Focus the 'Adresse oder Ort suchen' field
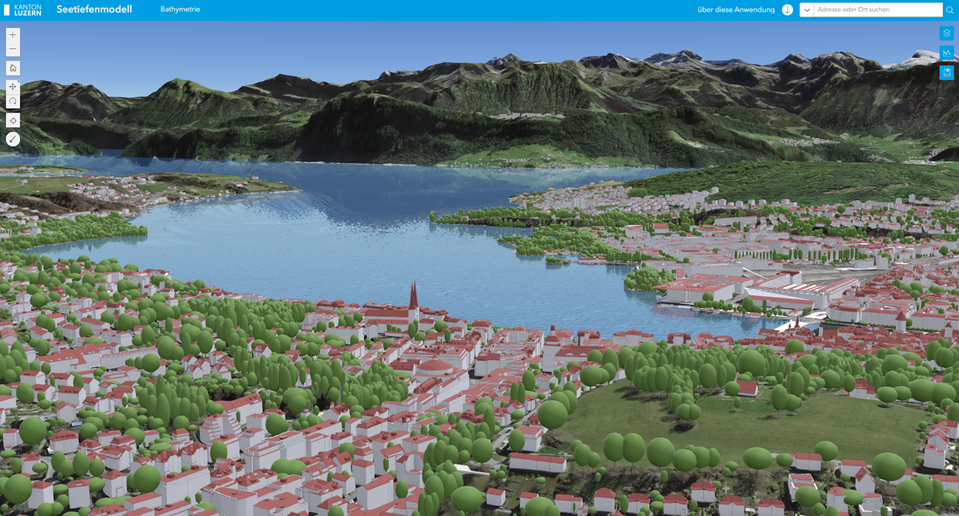 [878, 10]
